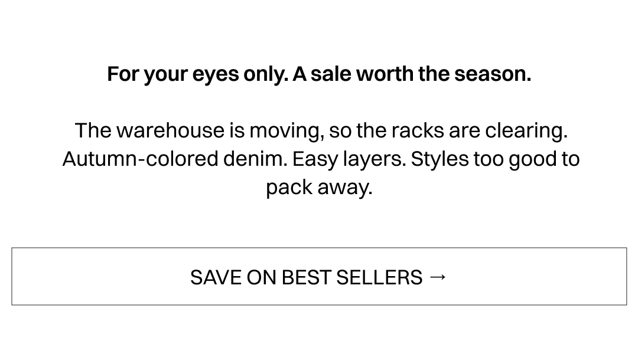Click the word 'ON' in the button label
638x364 pixels.
(x=261, y=277)
